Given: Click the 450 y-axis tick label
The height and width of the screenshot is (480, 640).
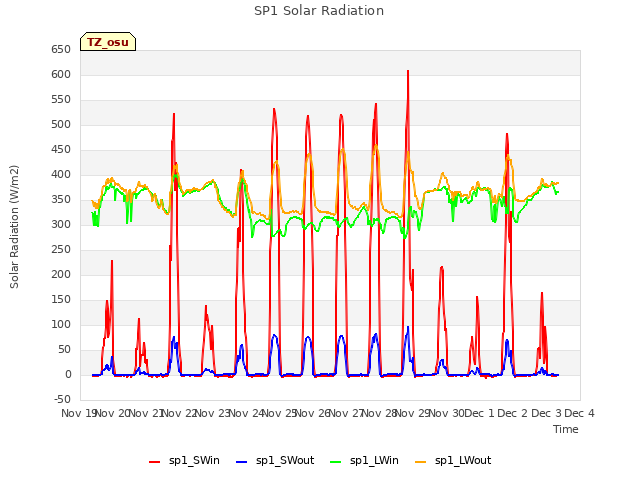Looking at the screenshot, I should (x=61, y=149).
